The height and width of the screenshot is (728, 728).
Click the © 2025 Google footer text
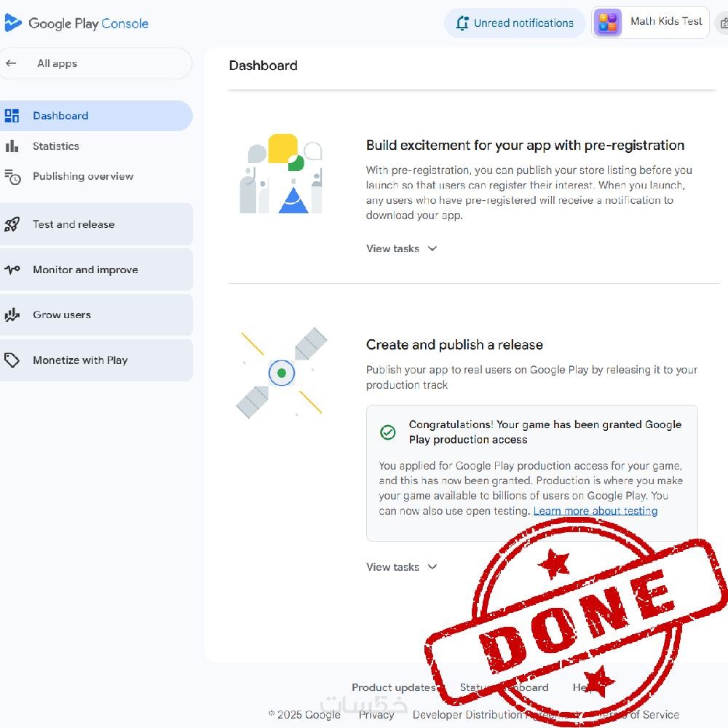pos(304,715)
